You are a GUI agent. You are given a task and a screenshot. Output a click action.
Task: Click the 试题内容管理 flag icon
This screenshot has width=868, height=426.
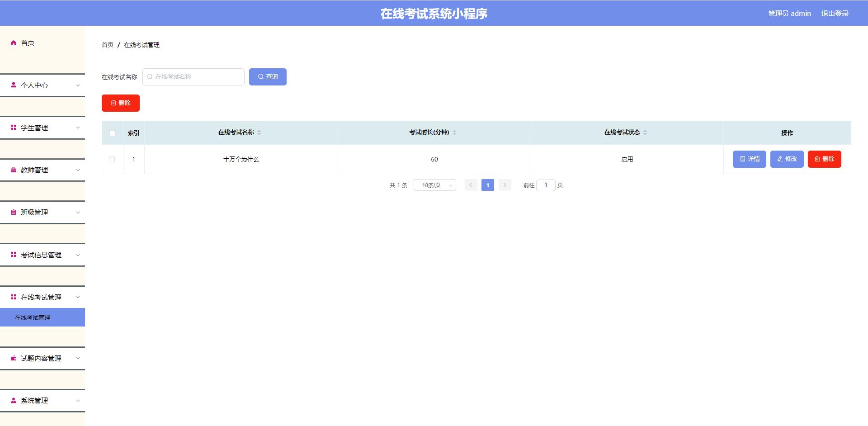(x=13, y=358)
